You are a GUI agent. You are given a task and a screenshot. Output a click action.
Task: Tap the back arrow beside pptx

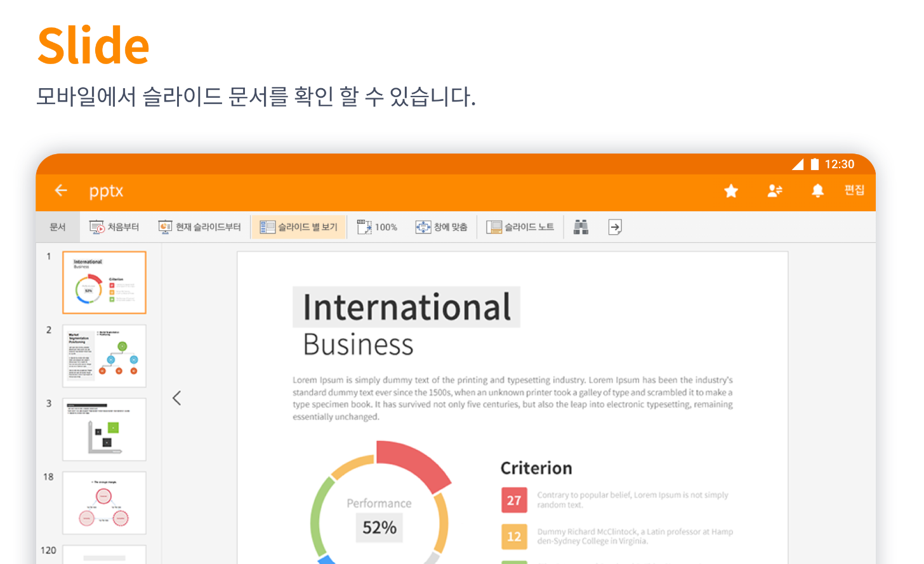61,190
